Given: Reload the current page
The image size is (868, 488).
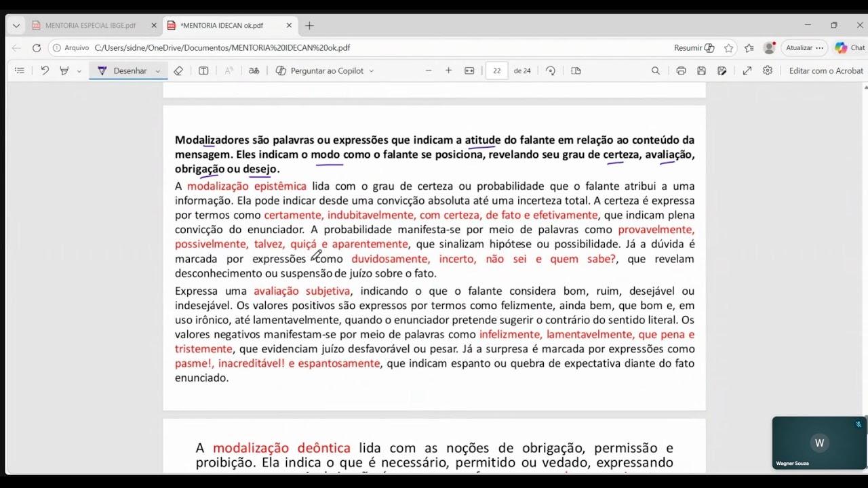Looking at the screenshot, I should pos(37,48).
